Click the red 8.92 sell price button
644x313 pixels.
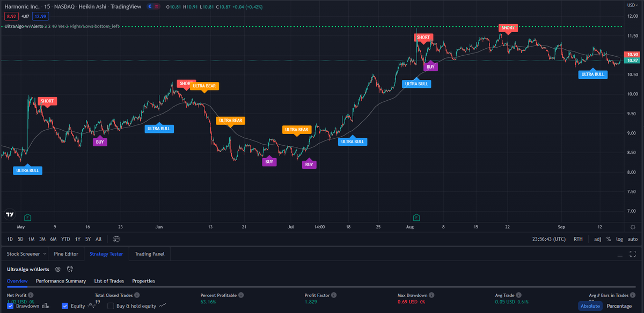tap(11, 16)
